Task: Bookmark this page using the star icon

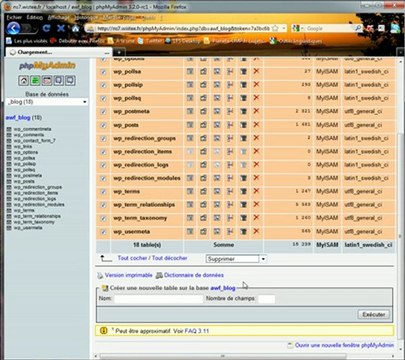Action: 275,28
